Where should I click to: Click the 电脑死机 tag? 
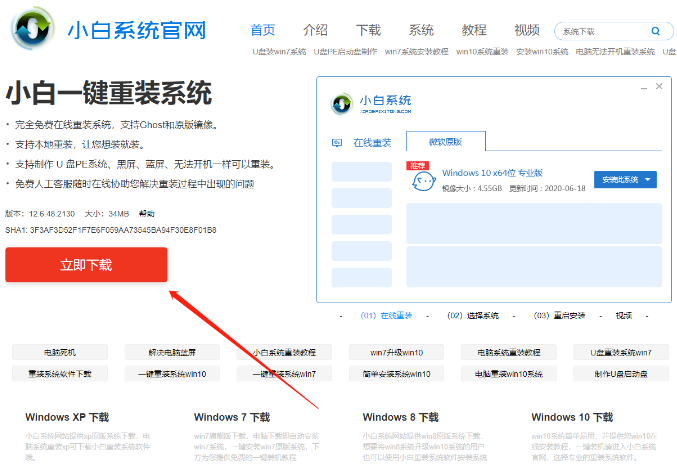[60, 352]
